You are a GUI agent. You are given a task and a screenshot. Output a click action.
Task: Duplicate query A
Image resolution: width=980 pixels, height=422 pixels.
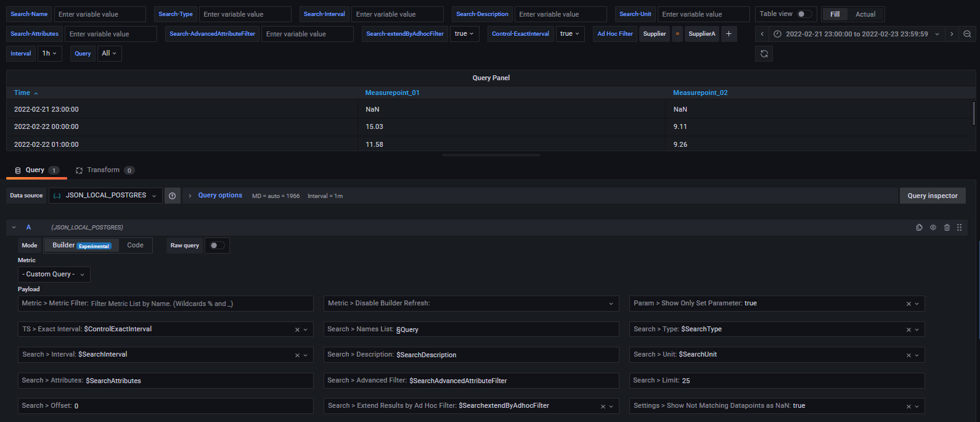(x=919, y=228)
